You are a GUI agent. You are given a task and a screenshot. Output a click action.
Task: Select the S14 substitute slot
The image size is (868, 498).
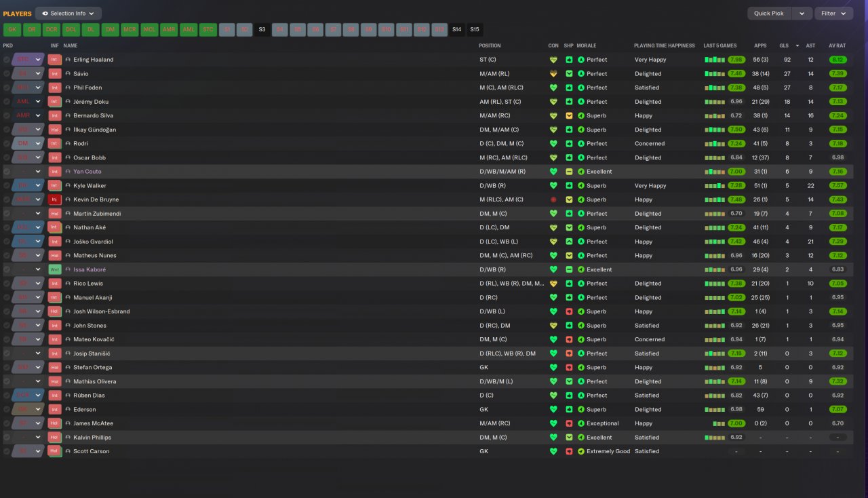[457, 30]
